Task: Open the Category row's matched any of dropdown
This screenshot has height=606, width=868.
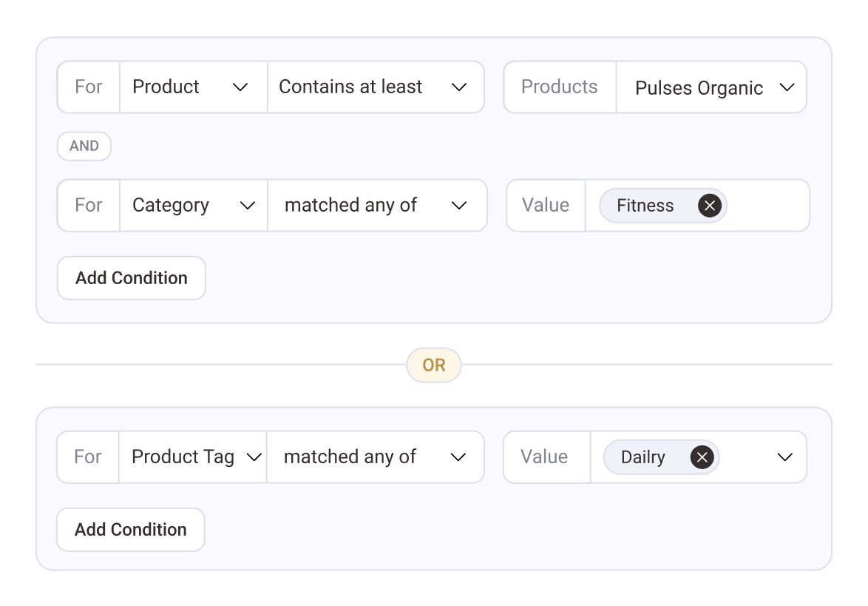Action: click(376, 206)
